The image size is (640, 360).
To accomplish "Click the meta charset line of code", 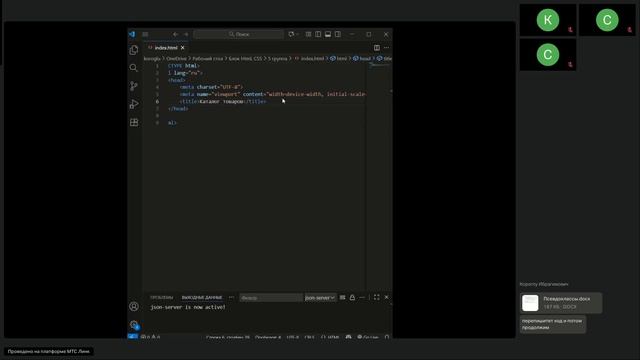I will [211, 87].
